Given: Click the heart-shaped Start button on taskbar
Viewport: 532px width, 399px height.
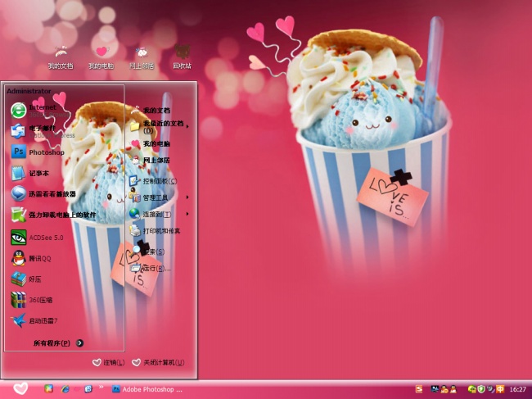Looking at the screenshot, I should click(x=20, y=388).
